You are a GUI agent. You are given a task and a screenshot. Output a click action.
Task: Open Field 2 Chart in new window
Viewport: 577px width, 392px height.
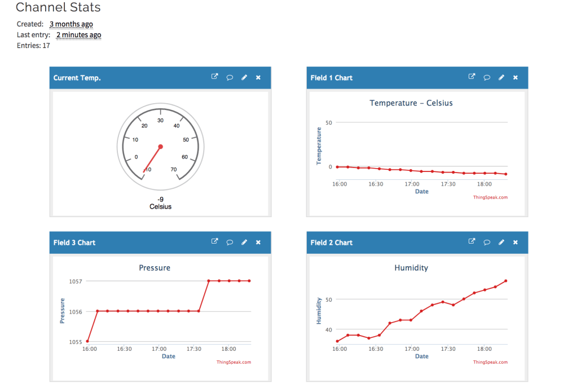click(472, 242)
